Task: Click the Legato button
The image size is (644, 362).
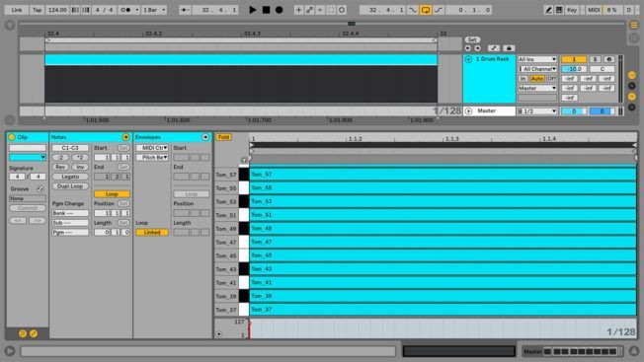Action: tap(70, 177)
